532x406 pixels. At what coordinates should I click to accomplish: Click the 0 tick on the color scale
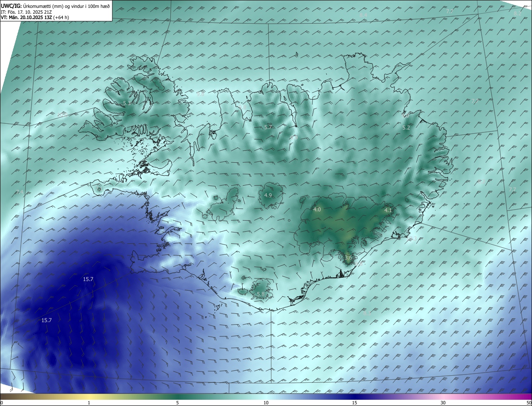click(x=2, y=403)
